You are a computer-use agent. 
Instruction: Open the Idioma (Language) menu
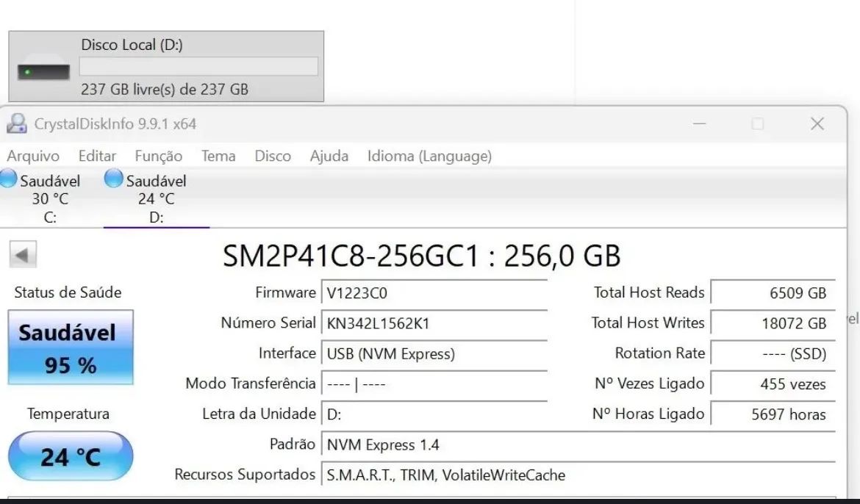click(x=429, y=156)
